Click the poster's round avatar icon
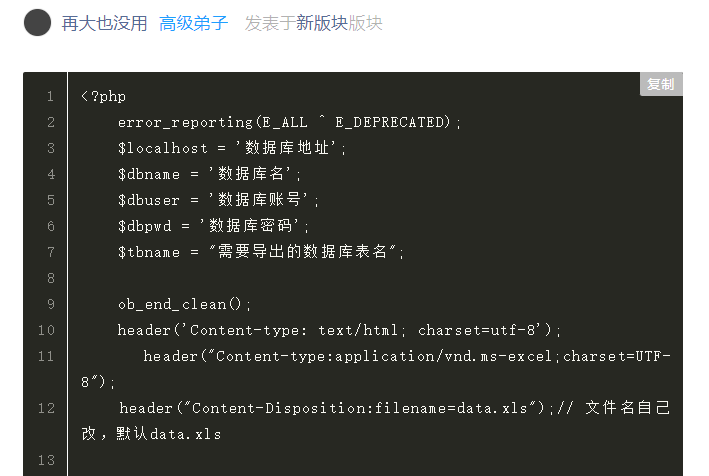Screen dimensions: 709x476 (37, 23)
